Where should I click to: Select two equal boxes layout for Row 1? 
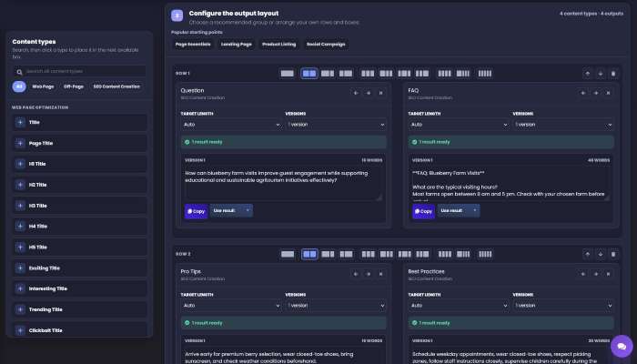(x=309, y=74)
